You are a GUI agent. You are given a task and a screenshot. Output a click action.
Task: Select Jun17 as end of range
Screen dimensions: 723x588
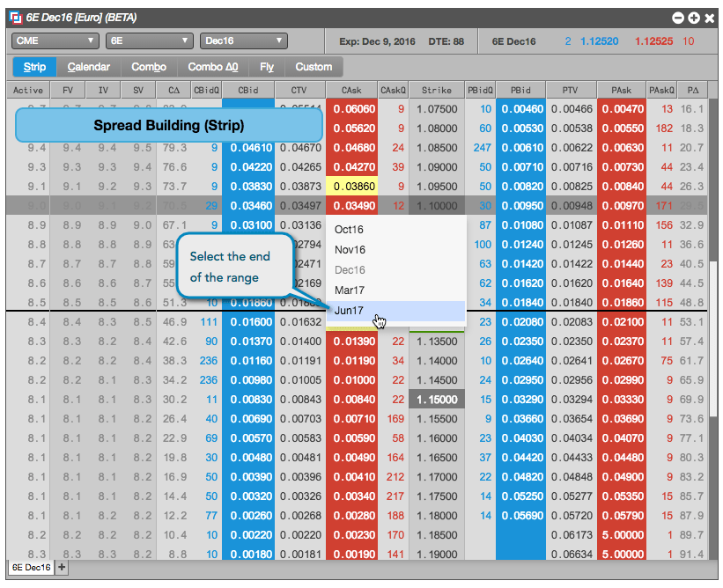tap(395, 311)
